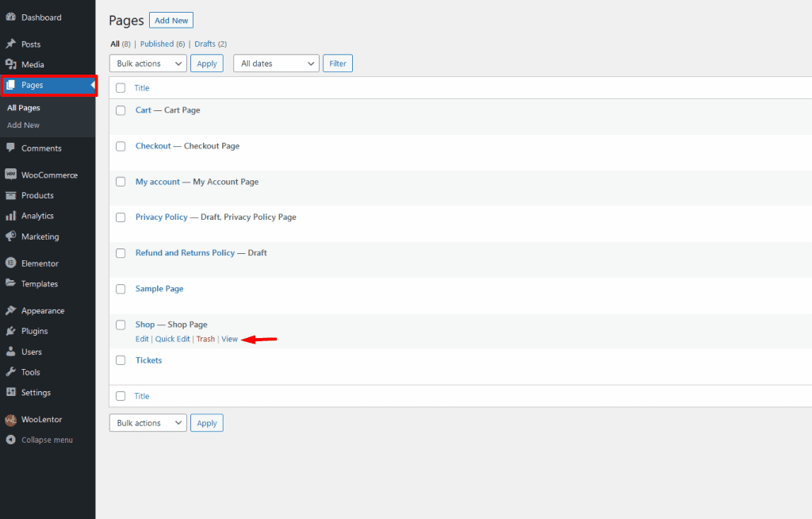The width and height of the screenshot is (812, 519).
Task: Open the top Bulk actions dropdown
Action: [147, 63]
